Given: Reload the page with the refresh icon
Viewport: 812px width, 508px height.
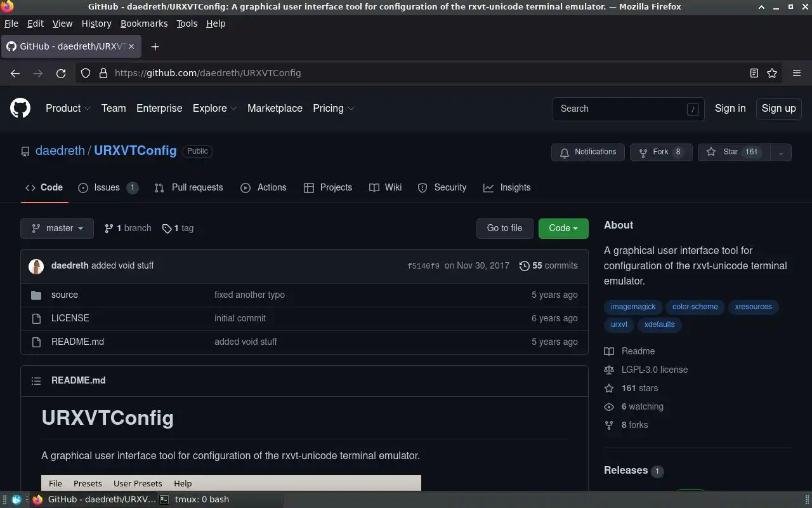Looking at the screenshot, I should (x=61, y=73).
